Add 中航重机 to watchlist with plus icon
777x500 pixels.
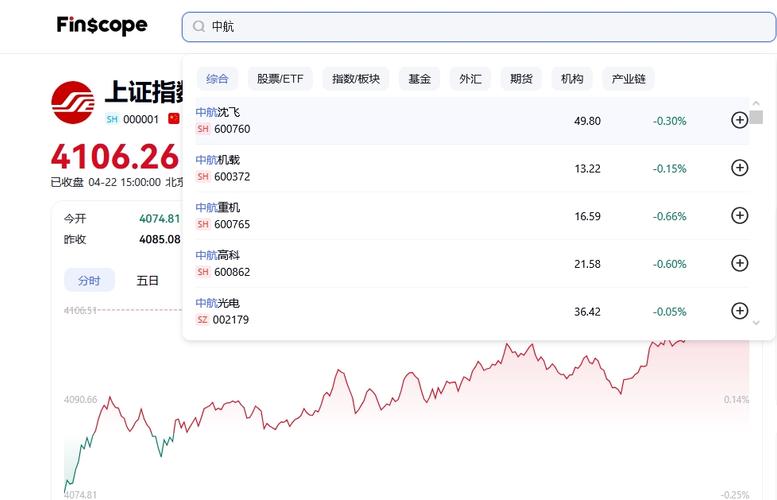tap(739, 215)
